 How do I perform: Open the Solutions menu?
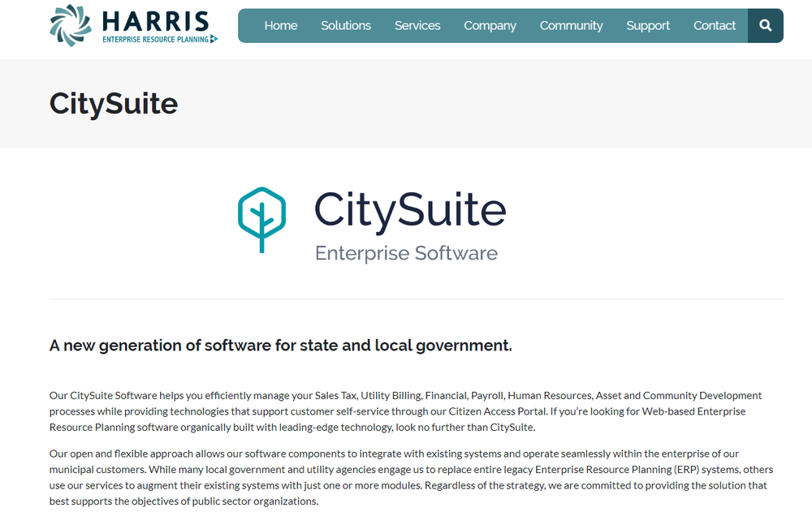tap(346, 25)
